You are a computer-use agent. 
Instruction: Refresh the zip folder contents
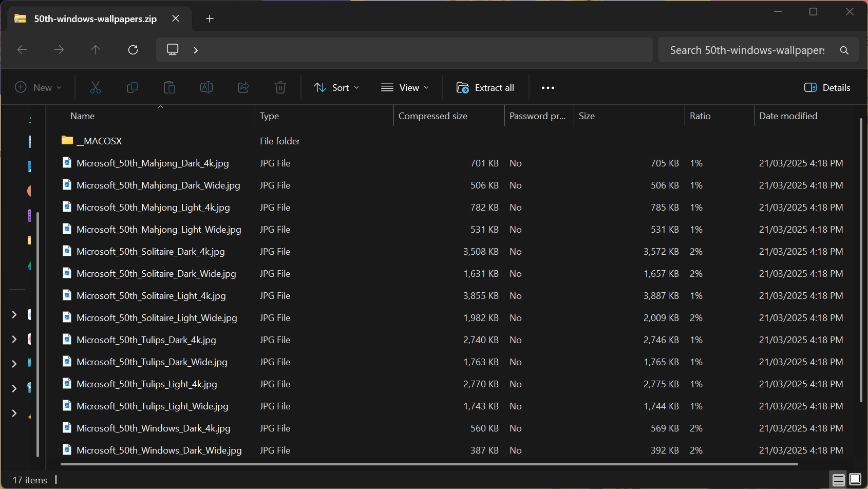[x=133, y=50]
